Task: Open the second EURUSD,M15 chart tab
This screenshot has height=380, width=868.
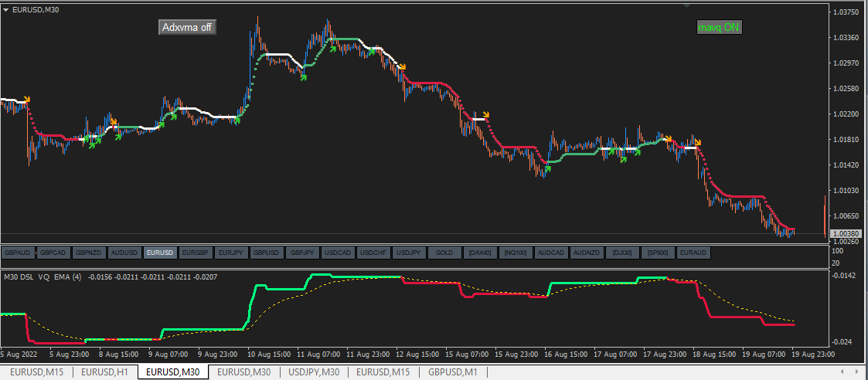Action: 383,372
